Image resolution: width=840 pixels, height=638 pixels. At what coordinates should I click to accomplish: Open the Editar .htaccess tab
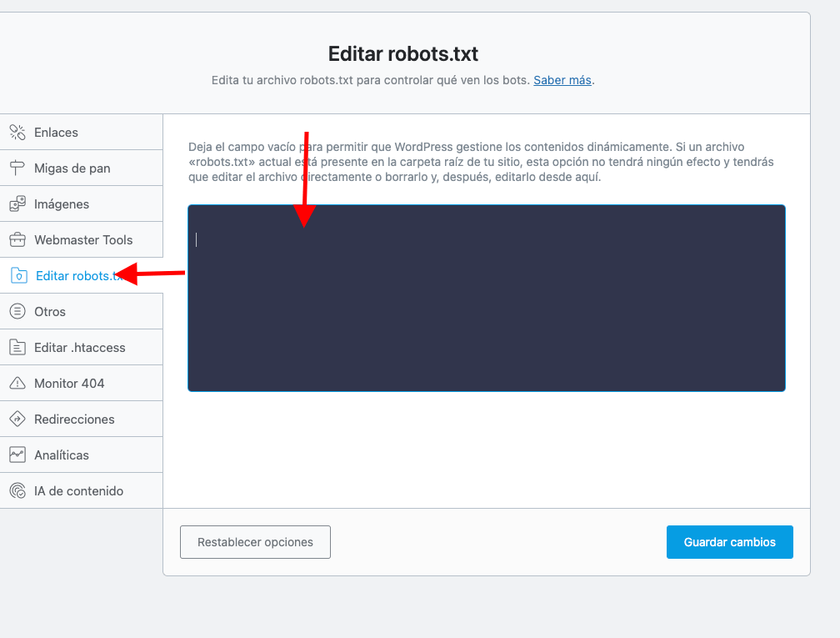pyautogui.click(x=81, y=348)
